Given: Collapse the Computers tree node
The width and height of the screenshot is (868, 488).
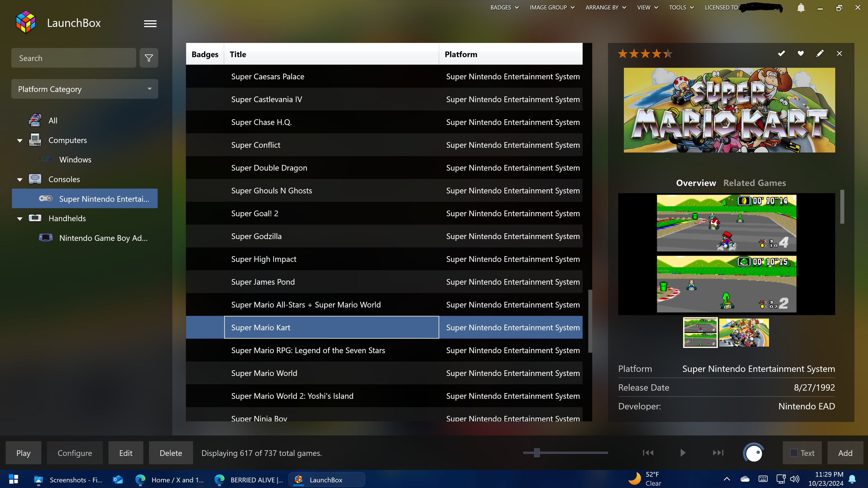Looking at the screenshot, I should tap(20, 141).
